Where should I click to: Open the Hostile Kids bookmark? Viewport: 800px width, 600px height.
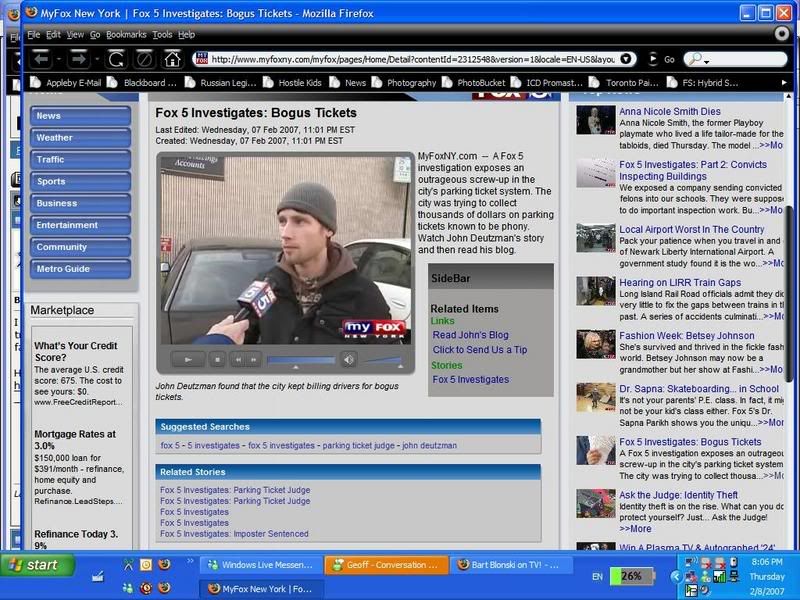[x=293, y=83]
